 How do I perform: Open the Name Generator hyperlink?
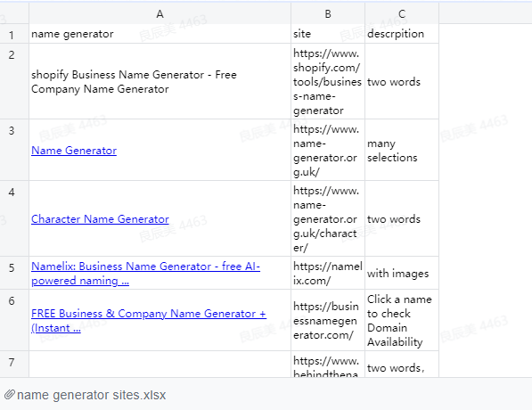tap(74, 151)
